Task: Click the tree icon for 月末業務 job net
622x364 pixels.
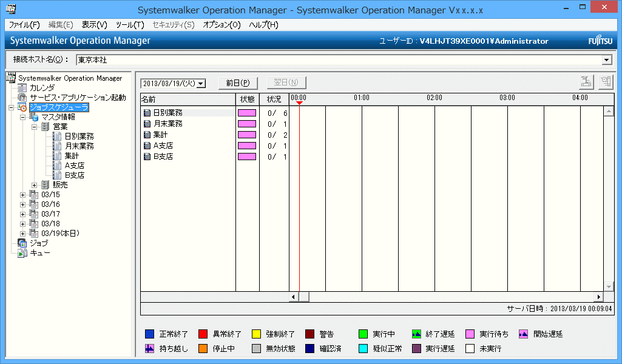Action: [x=58, y=146]
